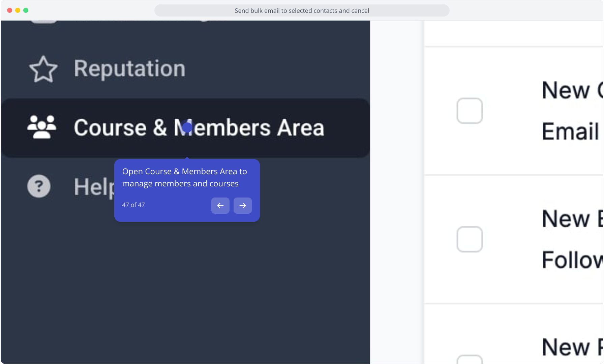Click the tooltip text about managing members
This screenshot has height=364, width=604.
coord(185,178)
